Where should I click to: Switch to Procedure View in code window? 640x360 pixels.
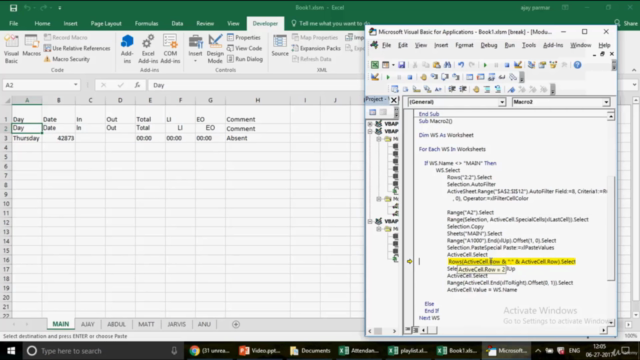408,330
